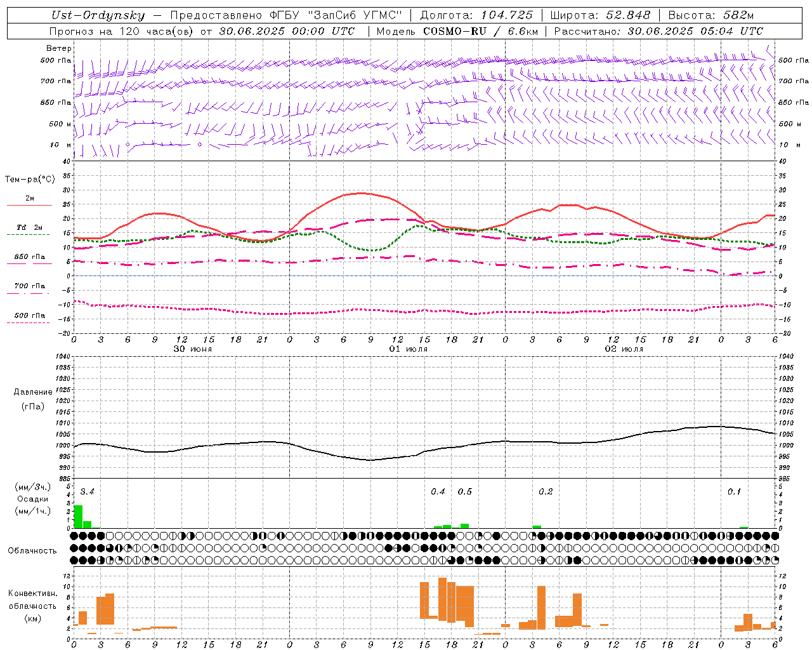Click the "Прогноз на 120 часа(ов)" forecast text

tap(122, 31)
